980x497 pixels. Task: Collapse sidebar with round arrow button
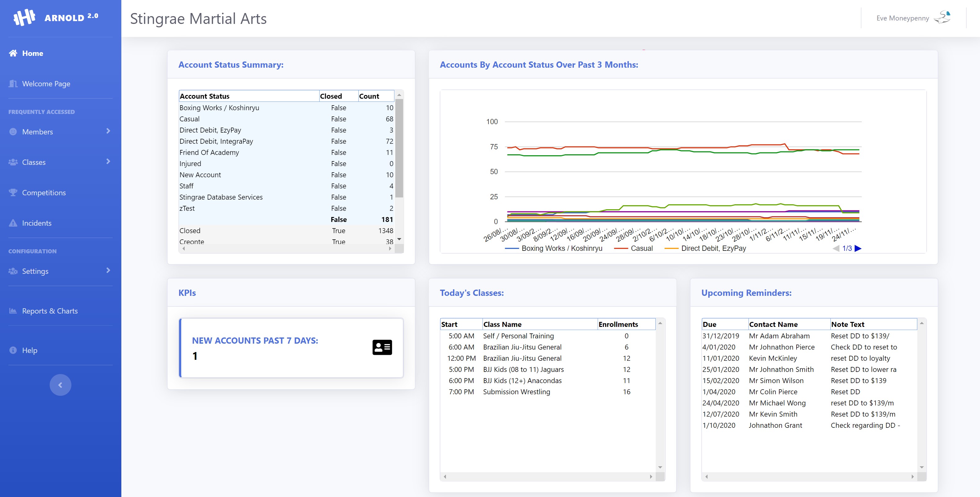tap(60, 385)
